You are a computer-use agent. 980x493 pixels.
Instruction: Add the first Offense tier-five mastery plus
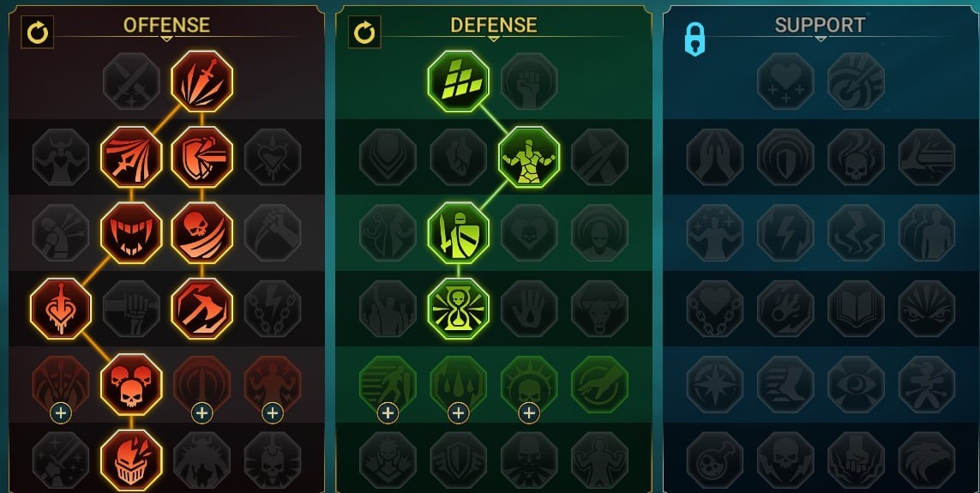coord(61,413)
